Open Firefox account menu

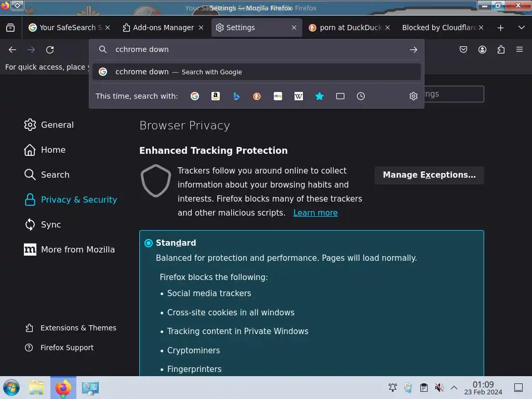(x=482, y=49)
